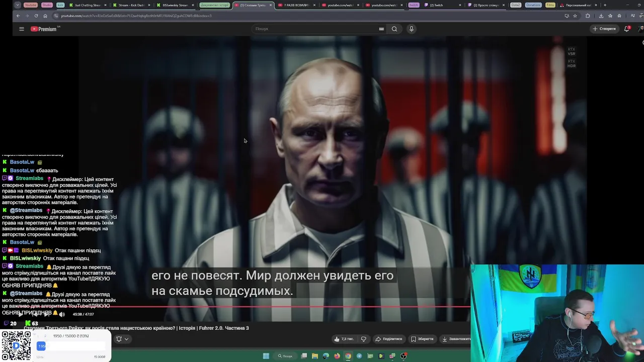Open Chrome from the taskbar
This screenshot has width=644, height=362.
click(x=348, y=356)
